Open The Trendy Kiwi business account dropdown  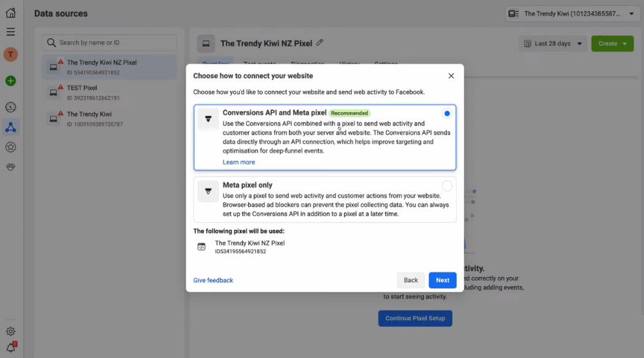(x=573, y=14)
